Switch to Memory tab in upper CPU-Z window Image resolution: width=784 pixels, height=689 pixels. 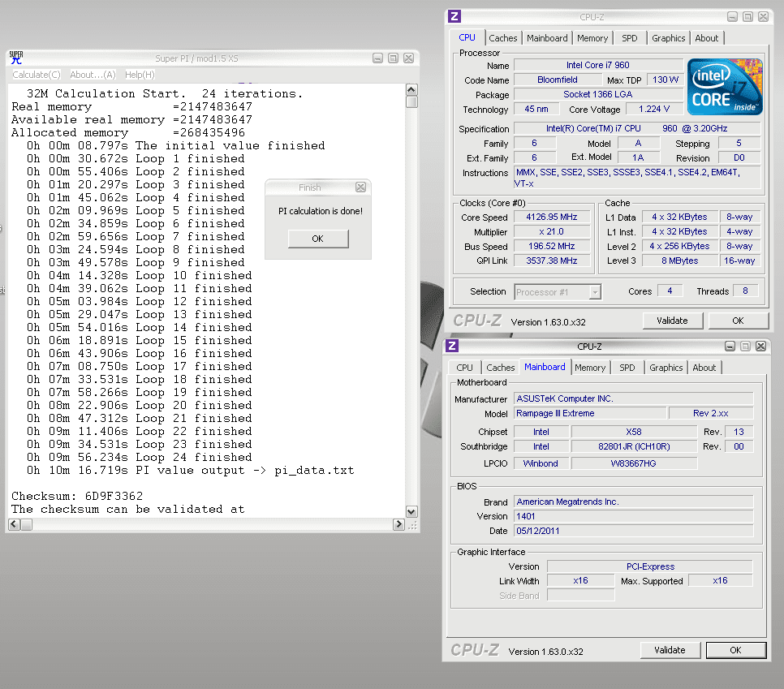592,38
